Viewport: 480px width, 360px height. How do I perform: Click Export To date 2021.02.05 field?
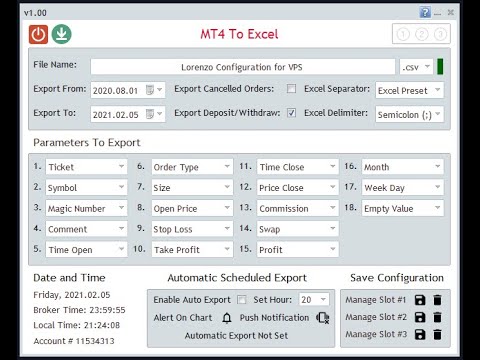coord(128,114)
